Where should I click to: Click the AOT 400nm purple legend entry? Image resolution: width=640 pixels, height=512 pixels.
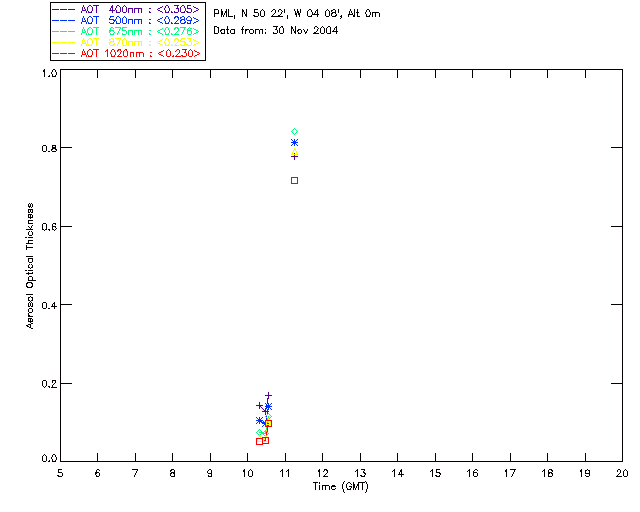[126, 9]
